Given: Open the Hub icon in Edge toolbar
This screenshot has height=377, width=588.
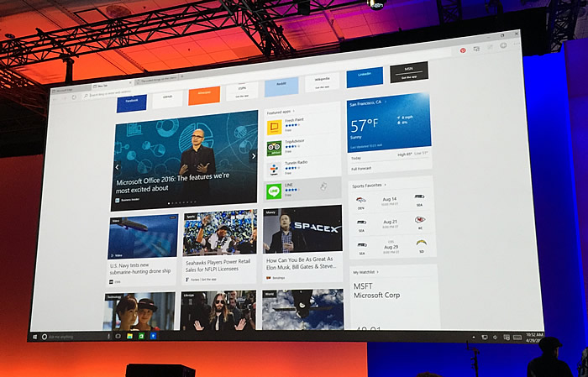Looking at the screenshot, I should (x=476, y=49).
